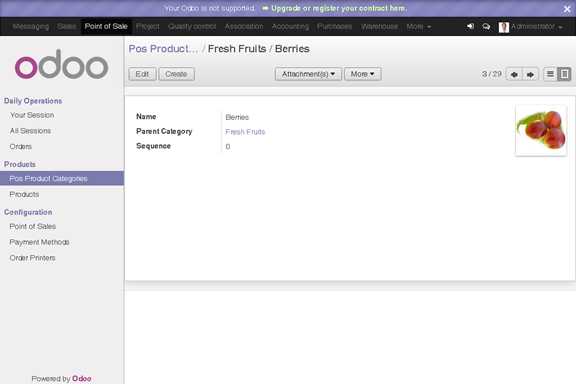Expand the More top menu dropdown
The width and height of the screenshot is (576, 384).
point(418,26)
